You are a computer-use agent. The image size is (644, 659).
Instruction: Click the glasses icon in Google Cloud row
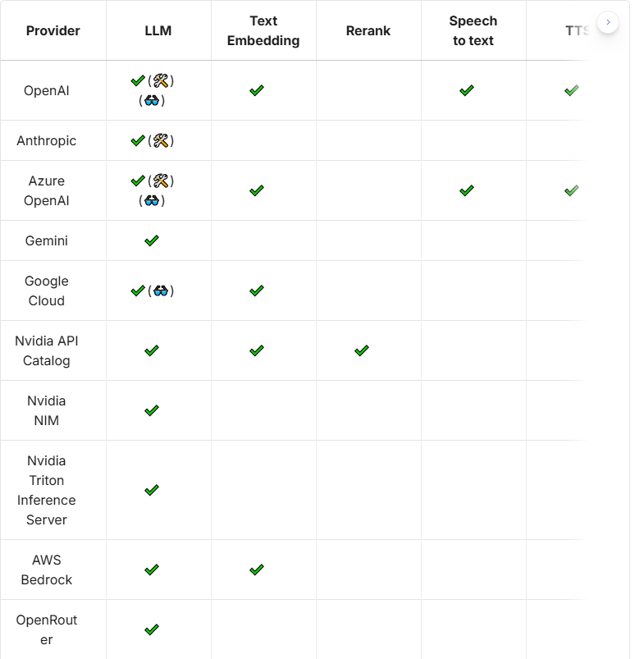pos(161,291)
